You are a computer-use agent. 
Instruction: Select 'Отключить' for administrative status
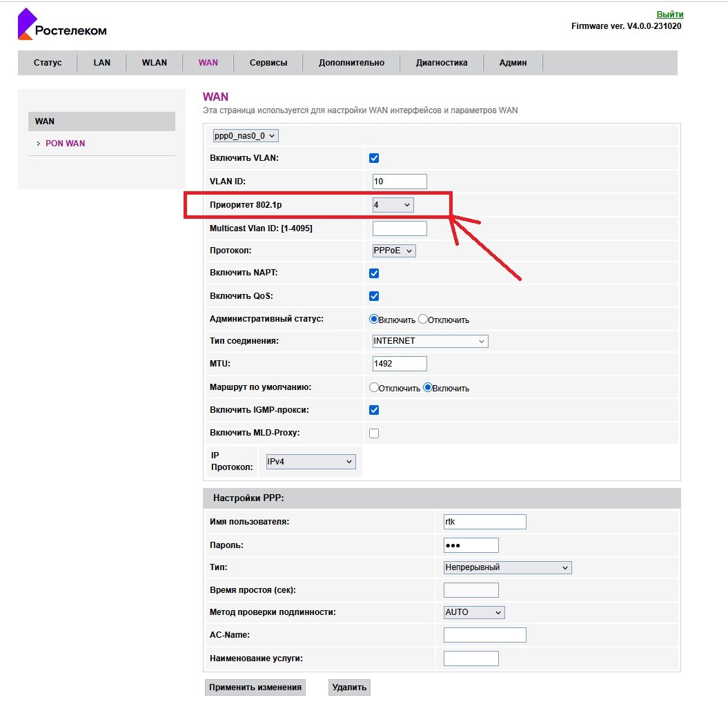click(x=423, y=320)
